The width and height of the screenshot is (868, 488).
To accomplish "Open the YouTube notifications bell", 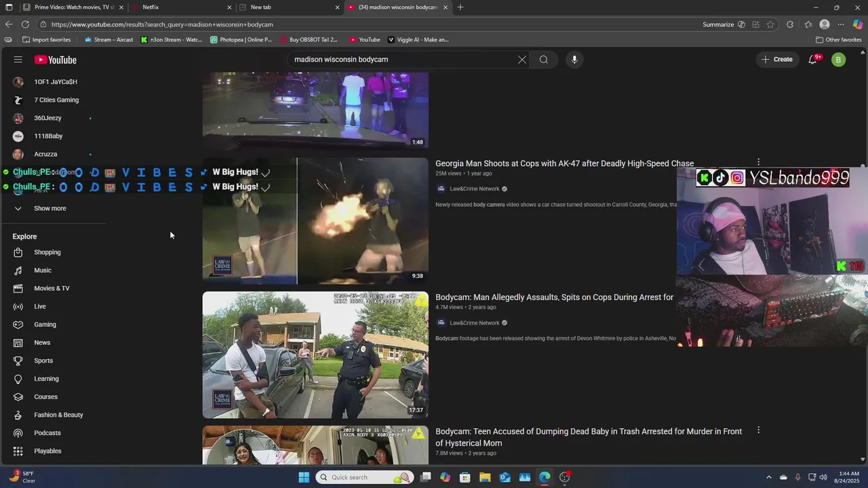I will pyautogui.click(x=812, y=60).
